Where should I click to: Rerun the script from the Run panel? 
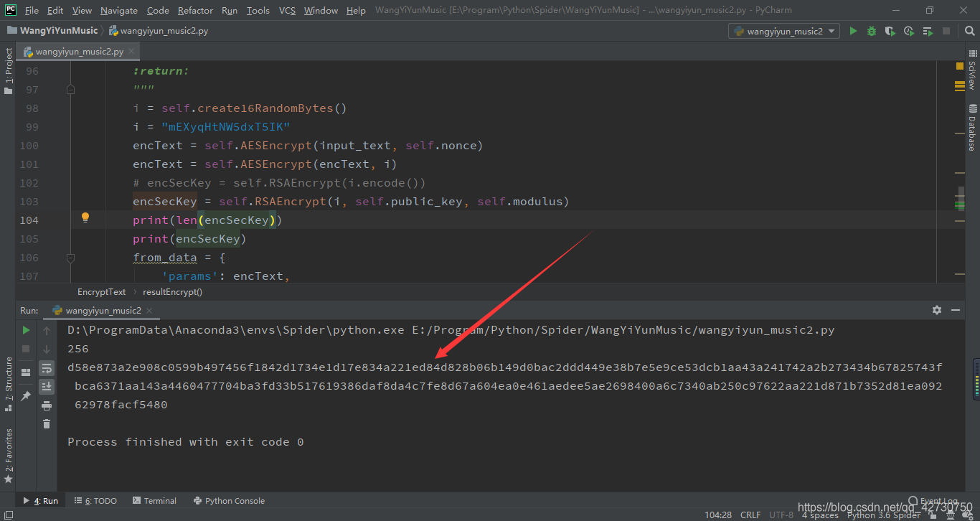click(26, 330)
